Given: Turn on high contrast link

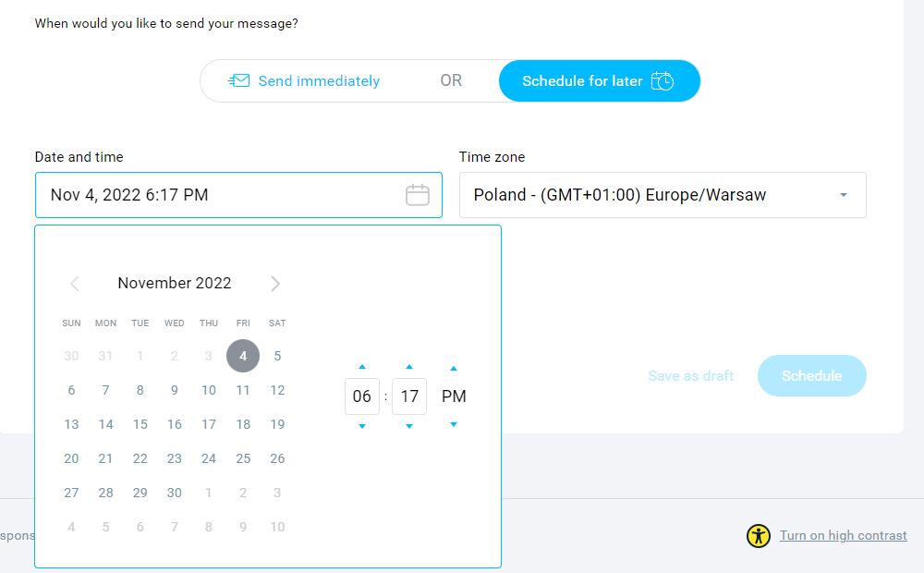Looking at the screenshot, I should pyautogui.click(x=844, y=535).
